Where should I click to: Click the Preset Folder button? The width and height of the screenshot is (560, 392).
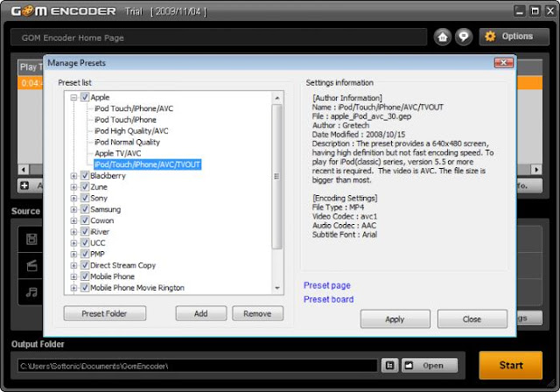click(105, 313)
